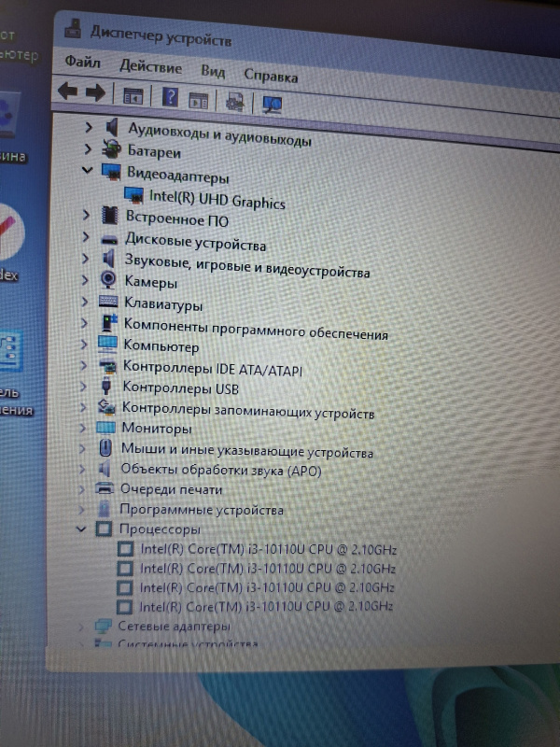Expand the Встроенное ПО category
560x747 pixels.
point(86,215)
